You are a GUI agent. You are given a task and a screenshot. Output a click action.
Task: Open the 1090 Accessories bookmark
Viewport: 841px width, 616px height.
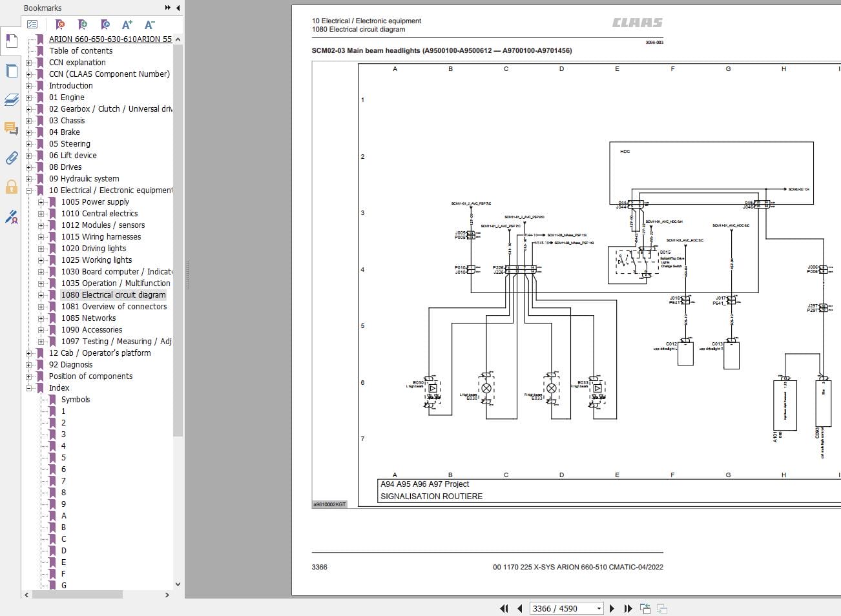[92, 330]
